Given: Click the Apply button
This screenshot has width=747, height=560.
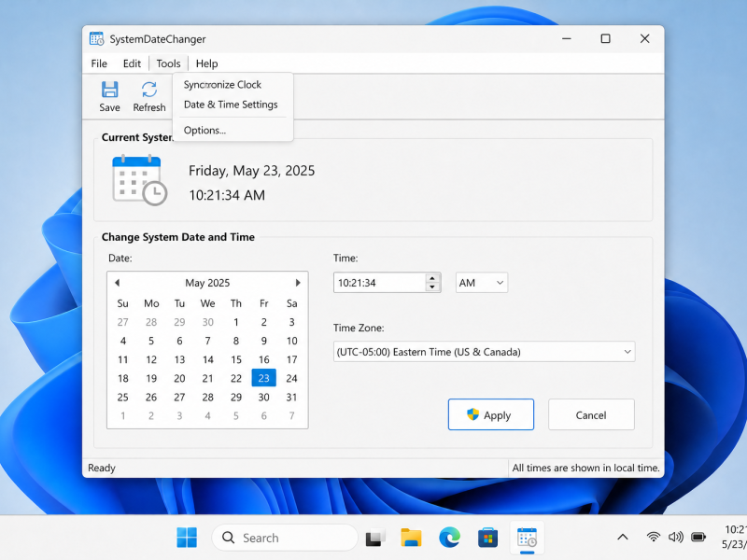Looking at the screenshot, I should point(491,414).
